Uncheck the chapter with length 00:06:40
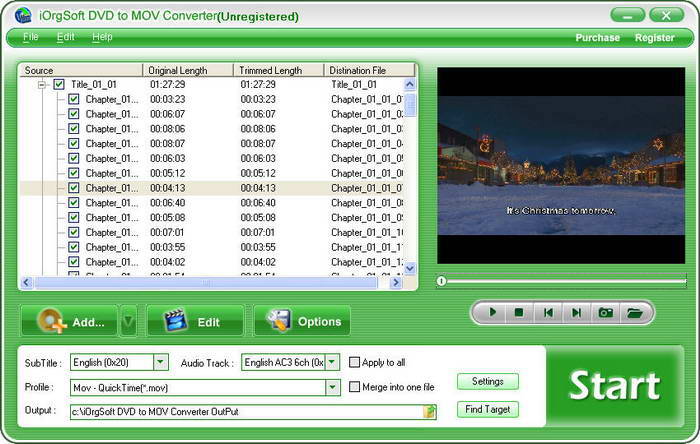The image size is (700, 444). click(x=74, y=202)
